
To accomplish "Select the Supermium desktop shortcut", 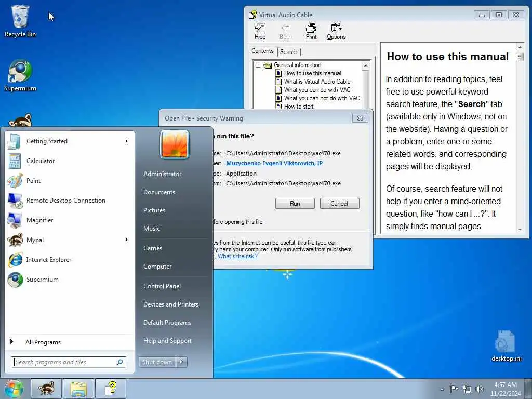I will 20,75.
